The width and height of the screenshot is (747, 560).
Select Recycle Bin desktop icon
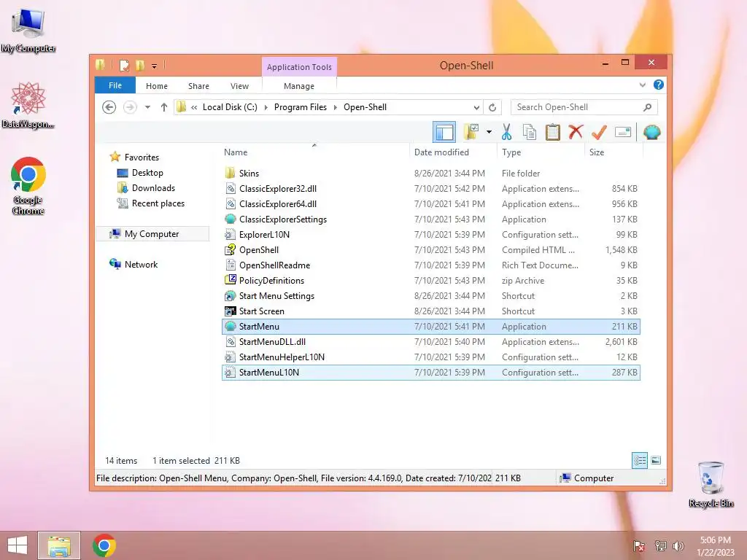pos(711,484)
